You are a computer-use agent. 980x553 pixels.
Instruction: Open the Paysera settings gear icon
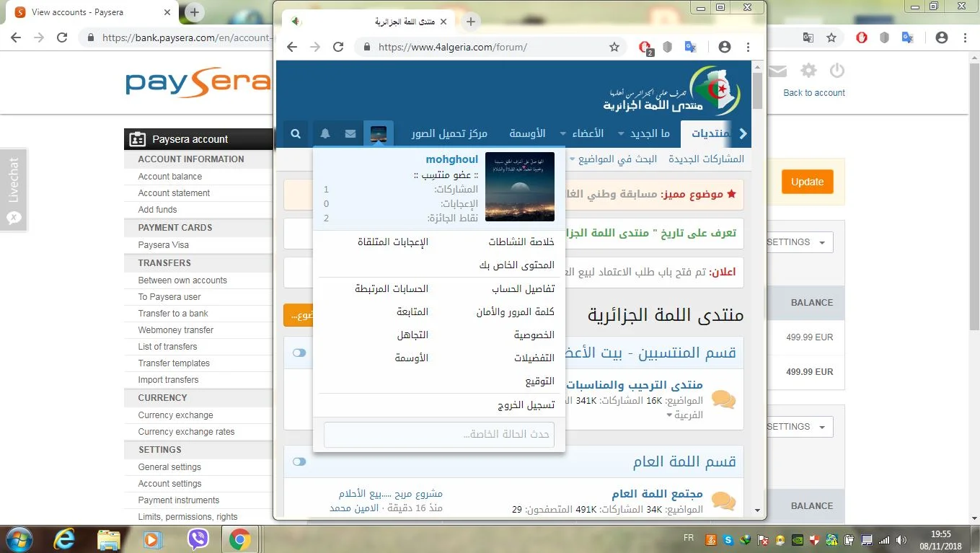[809, 71]
